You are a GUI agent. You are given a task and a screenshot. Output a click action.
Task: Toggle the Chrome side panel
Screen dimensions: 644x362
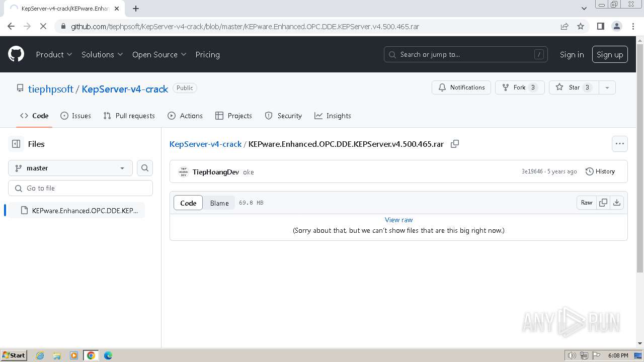600,26
